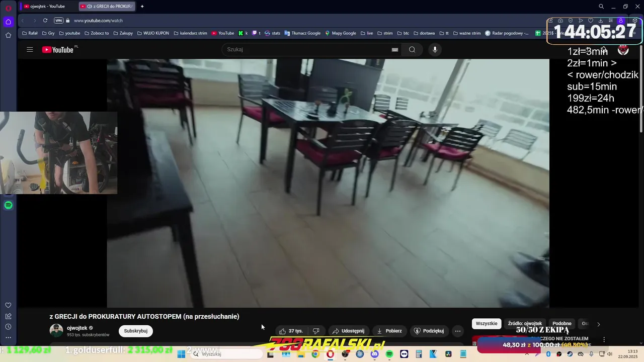Switch to the ojwojtek - YouTube tab
This screenshot has height=362, width=644.
pyautogui.click(x=48, y=7)
